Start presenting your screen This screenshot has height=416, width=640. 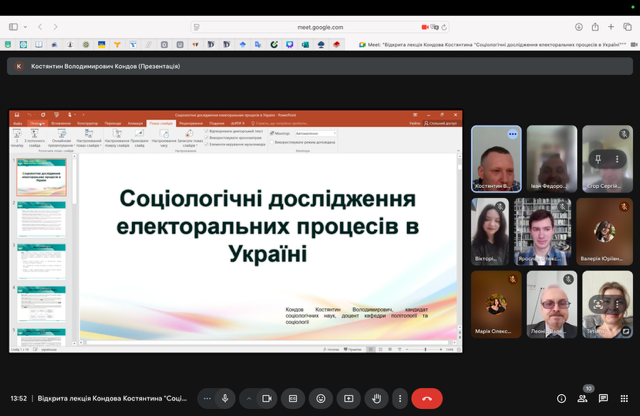(349, 398)
